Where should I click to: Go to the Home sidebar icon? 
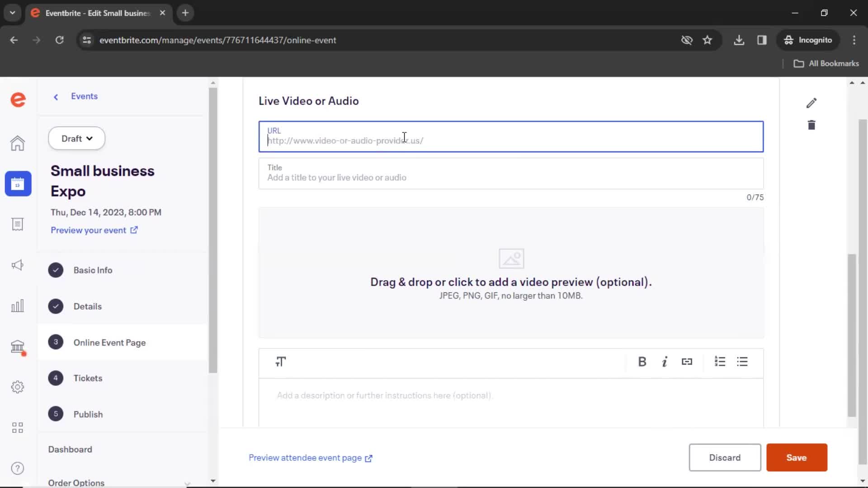pyautogui.click(x=18, y=143)
